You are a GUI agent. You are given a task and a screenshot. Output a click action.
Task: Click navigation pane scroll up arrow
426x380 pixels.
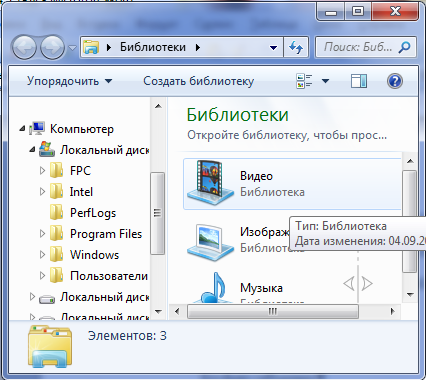158,106
